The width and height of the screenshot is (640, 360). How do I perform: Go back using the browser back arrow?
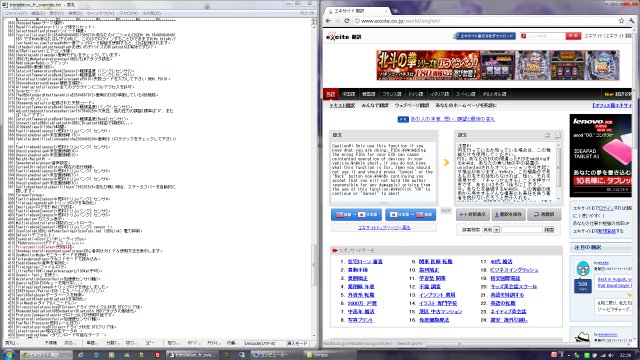329,21
